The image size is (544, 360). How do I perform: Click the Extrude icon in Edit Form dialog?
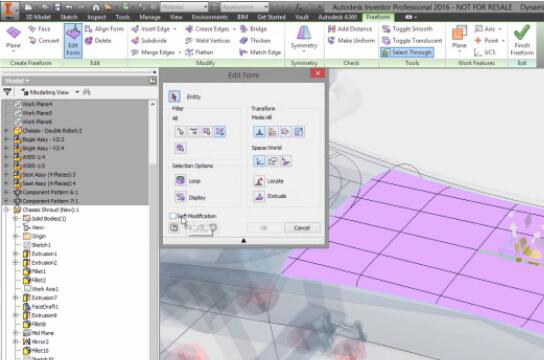[259, 196]
